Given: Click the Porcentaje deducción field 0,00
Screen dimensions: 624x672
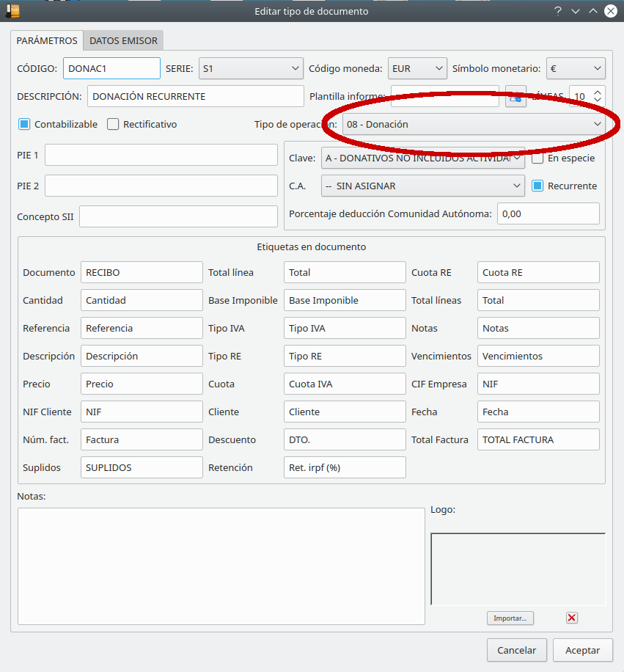Looking at the screenshot, I should pyautogui.click(x=548, y=214).
